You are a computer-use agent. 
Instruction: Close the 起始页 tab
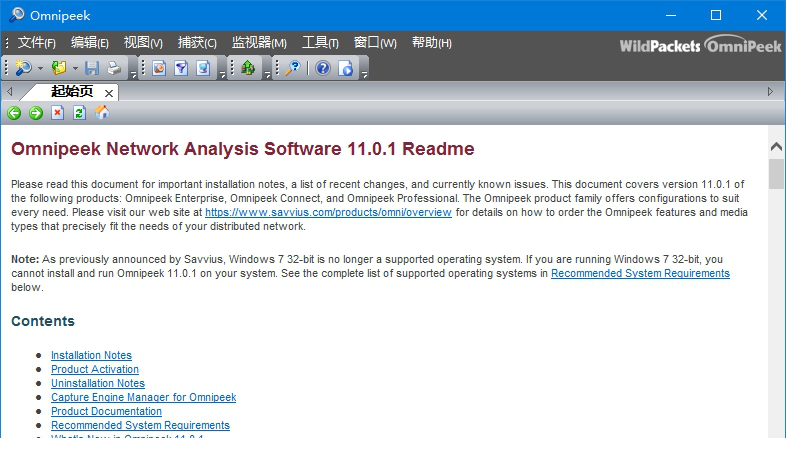coord(109,92)
